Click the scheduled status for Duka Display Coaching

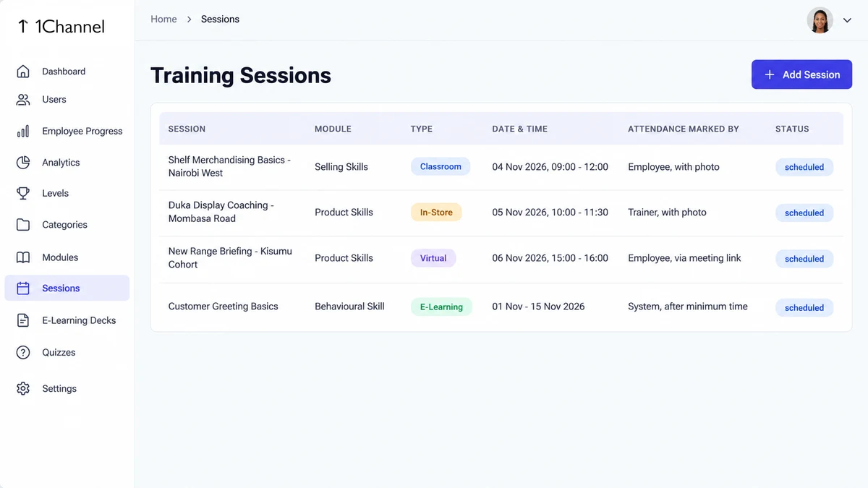click(804, 213)
